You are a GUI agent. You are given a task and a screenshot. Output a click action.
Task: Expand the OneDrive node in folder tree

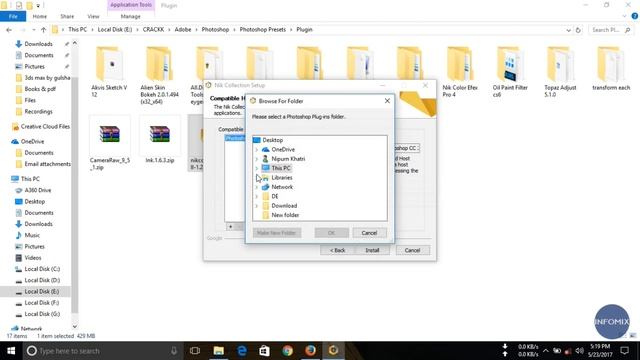click(257, 150)
